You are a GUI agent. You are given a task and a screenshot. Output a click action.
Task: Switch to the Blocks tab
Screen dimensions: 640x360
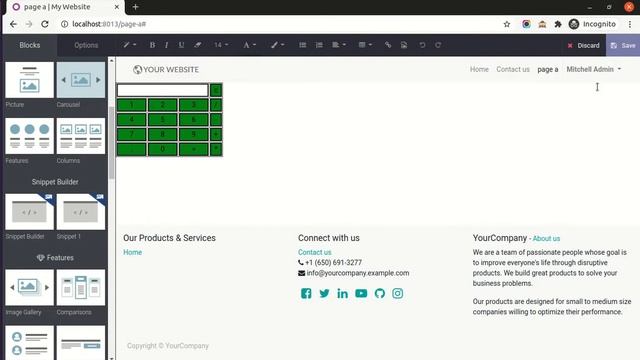[30, 45]
